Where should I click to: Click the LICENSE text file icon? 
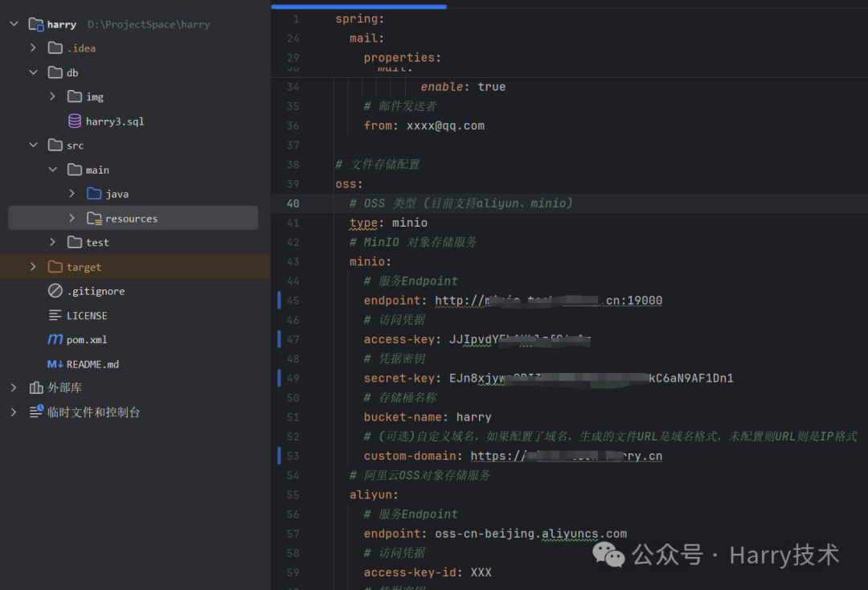click(55, 315)
